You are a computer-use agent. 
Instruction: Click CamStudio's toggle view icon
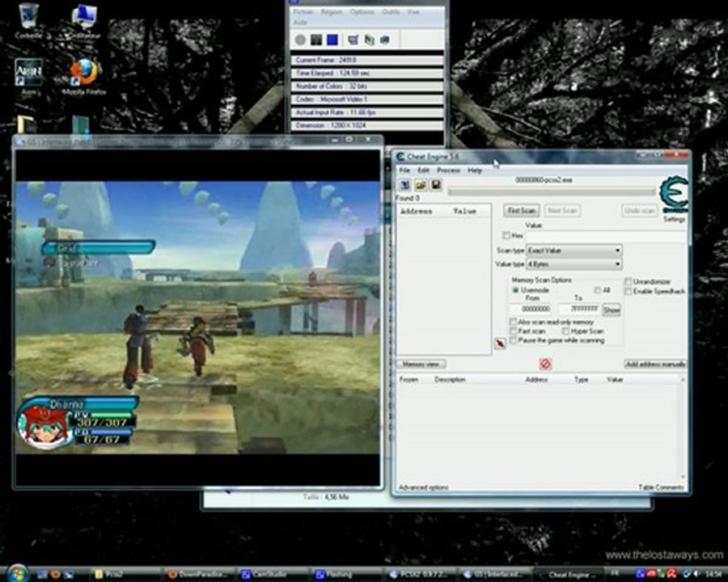point(353,40)
